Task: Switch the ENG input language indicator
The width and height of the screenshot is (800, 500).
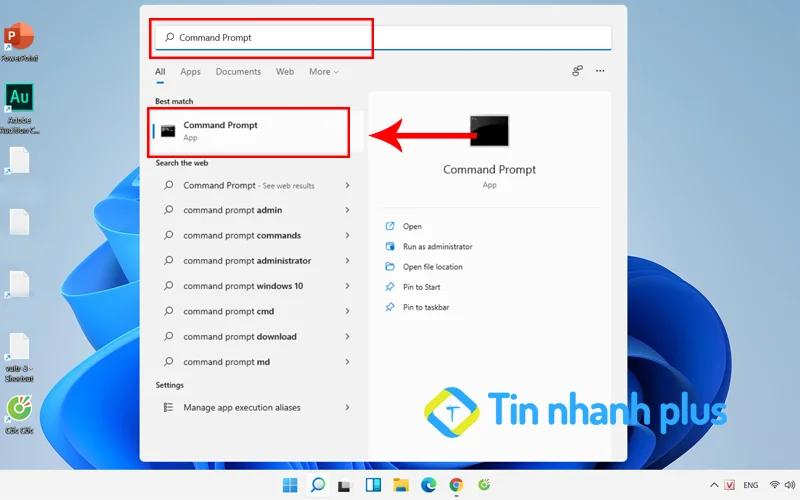Action: 751,485
